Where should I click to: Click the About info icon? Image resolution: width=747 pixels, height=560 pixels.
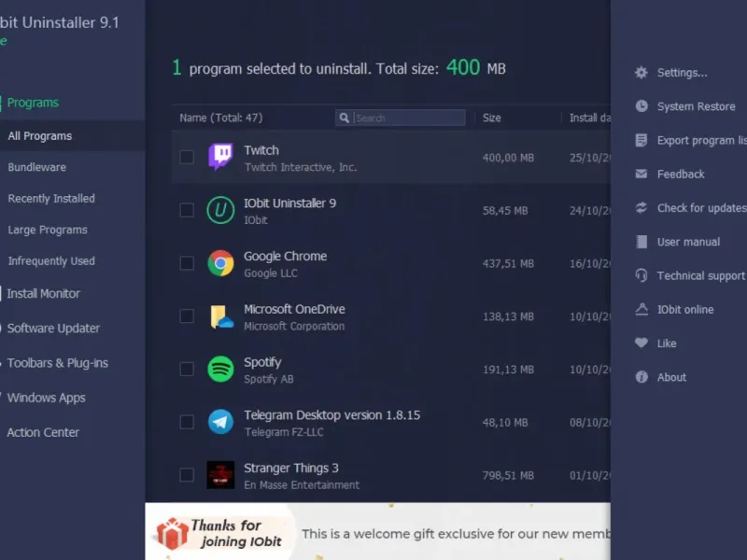click(641, 377)
